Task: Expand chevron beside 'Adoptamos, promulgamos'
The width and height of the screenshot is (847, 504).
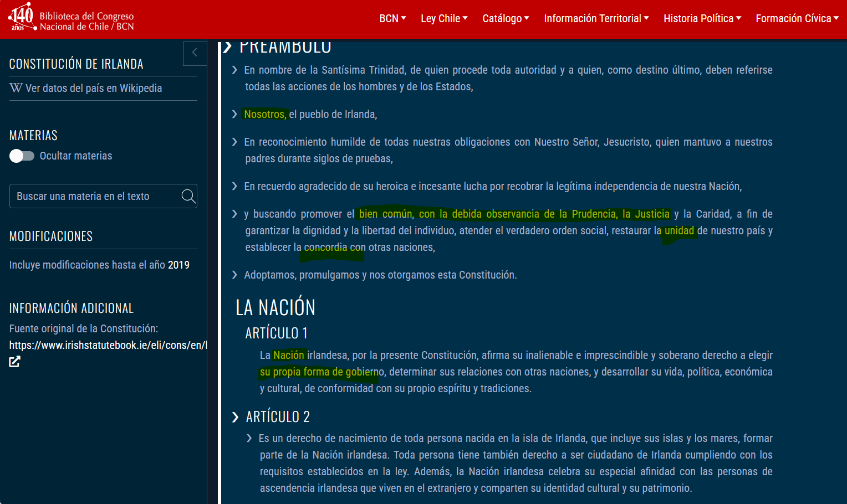Action: [x=234, y=275]
